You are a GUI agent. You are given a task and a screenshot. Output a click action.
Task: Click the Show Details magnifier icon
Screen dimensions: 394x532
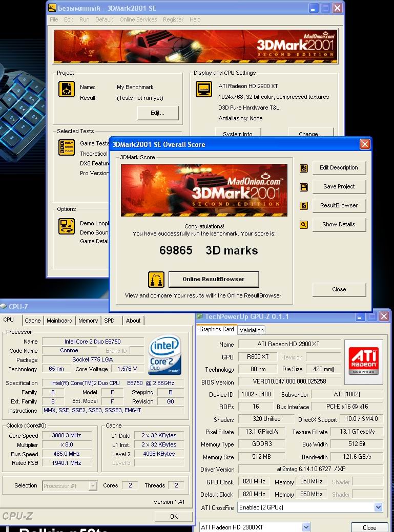point(304,225)
